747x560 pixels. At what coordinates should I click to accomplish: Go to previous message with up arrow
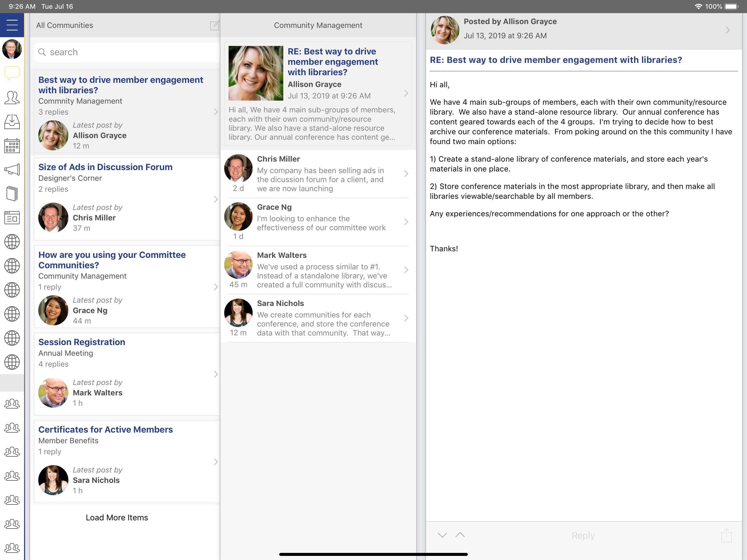point(460,535)
